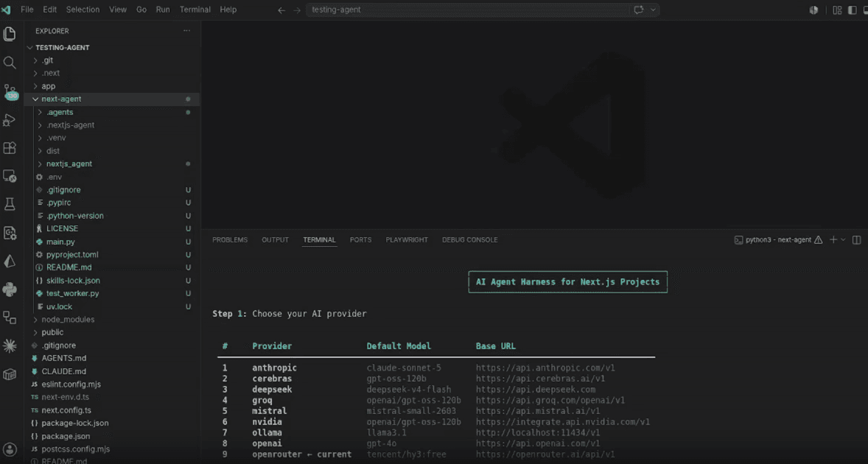Viewport: 868px width, 464px height.
Task: Toggle primary side bar visibility icon
Action: (852, 10)
